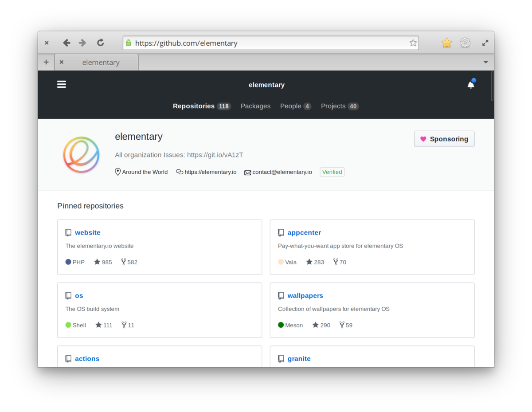This screenshot has width=532, height=412.
Task: Click the heart icon on Sponsoring
Action: point(423,139)
